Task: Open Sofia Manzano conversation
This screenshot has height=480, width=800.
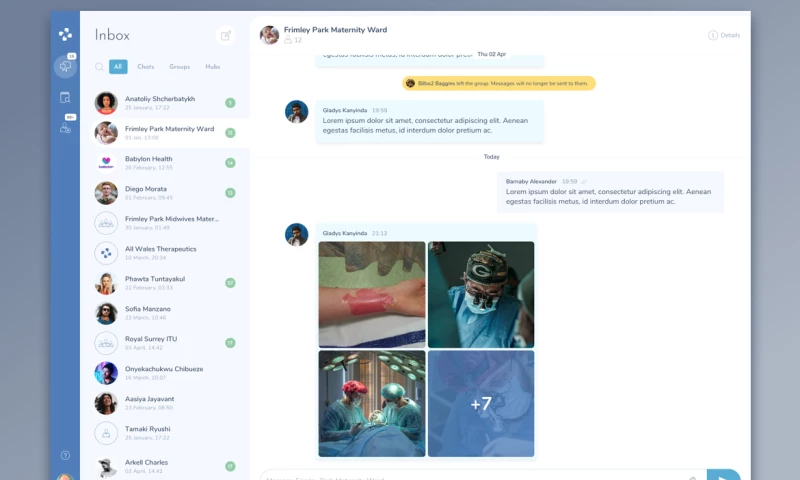Action: [165, 313]
